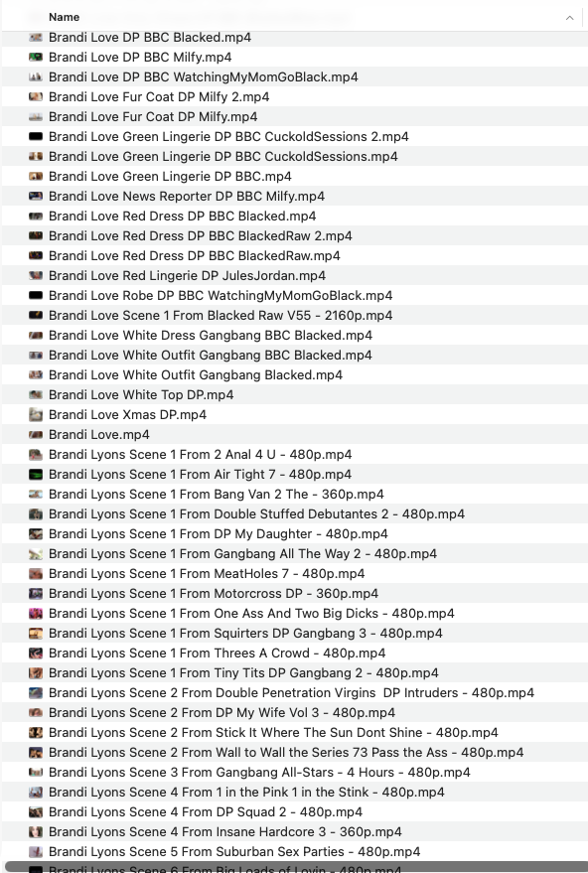This screenshot has height=873, width=588.
Task: Click the icon of Brandi Lyons Insane Hardcore 3 - 360p.mp4
Action: point(36,832)
